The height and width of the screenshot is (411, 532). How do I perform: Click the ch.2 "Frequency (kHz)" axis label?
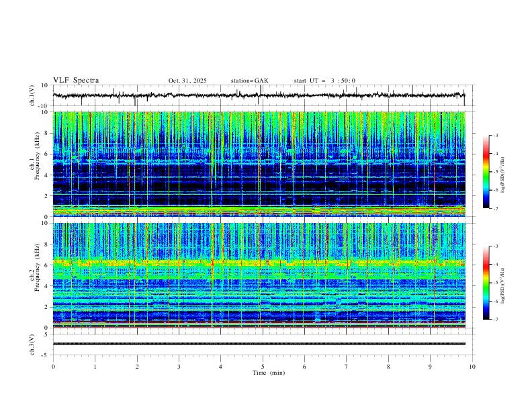(x=38, y=267)
